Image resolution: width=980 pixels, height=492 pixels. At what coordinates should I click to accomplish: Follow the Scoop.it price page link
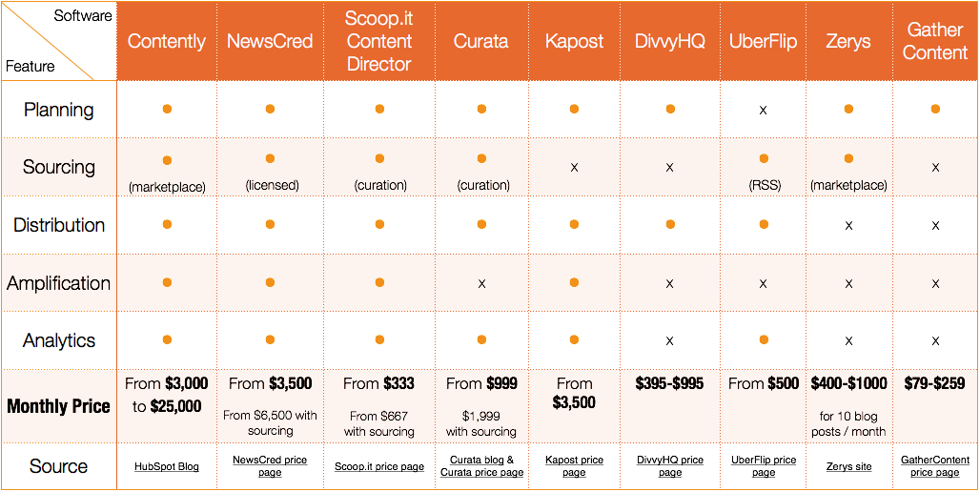(x=379, y=467)
